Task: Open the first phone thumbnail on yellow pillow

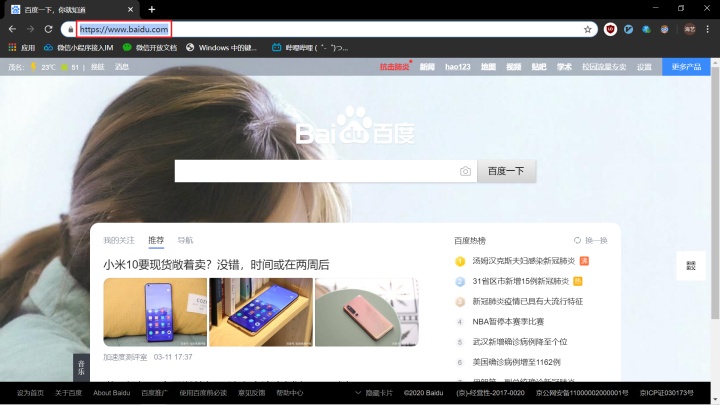Action: point(155,312)
